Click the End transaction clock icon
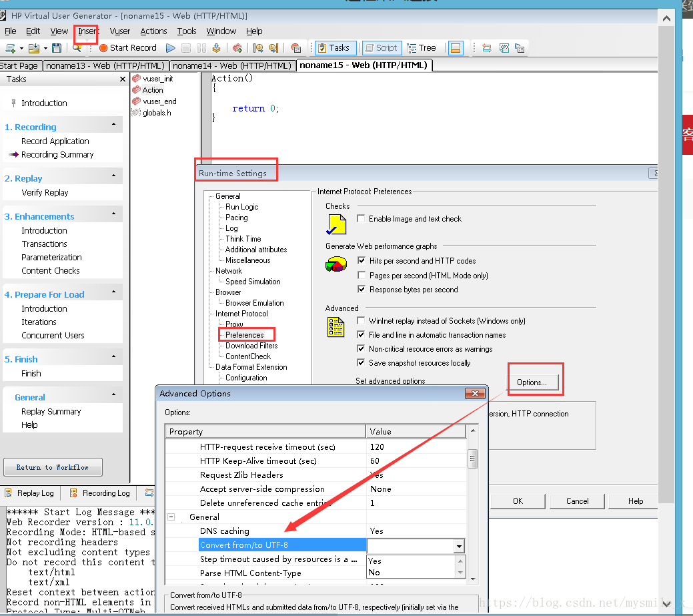The height and width of the screenshot is (616, 693). [x=273, y=48]
